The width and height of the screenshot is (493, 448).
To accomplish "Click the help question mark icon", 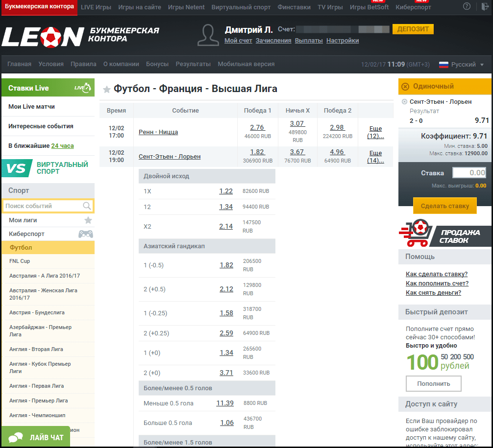I will (467, 7).
